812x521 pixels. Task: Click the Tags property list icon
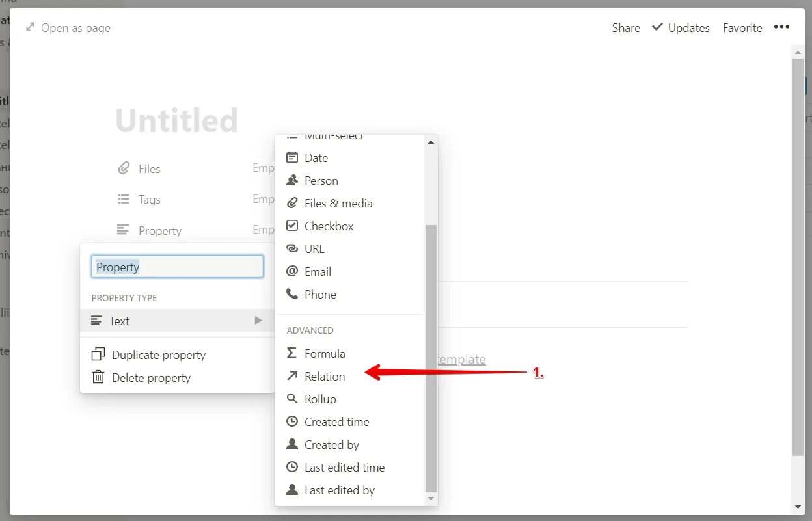[x=124, y=200]
